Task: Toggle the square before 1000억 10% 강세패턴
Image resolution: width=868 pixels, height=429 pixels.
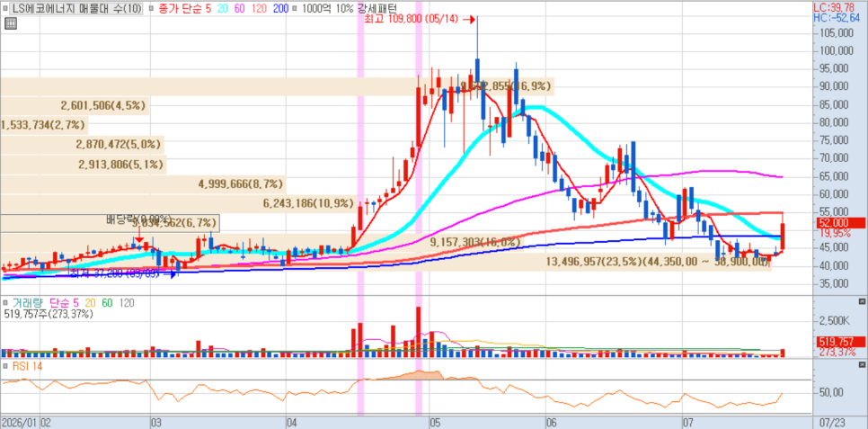Action: [294, 8]
